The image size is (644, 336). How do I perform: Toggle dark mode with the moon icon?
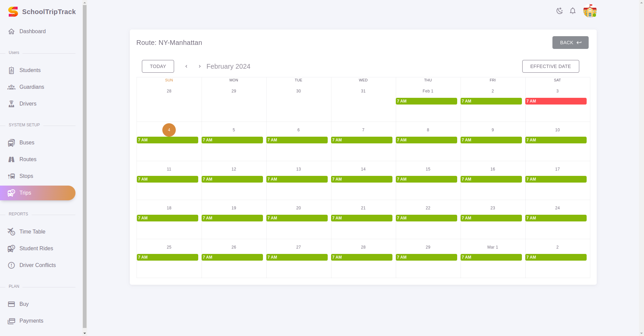pyautogui.click(x=559, y=11)
